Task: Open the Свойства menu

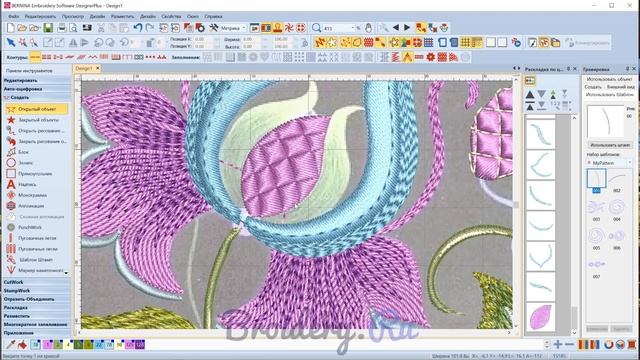Action: click(x=171, y=16)
